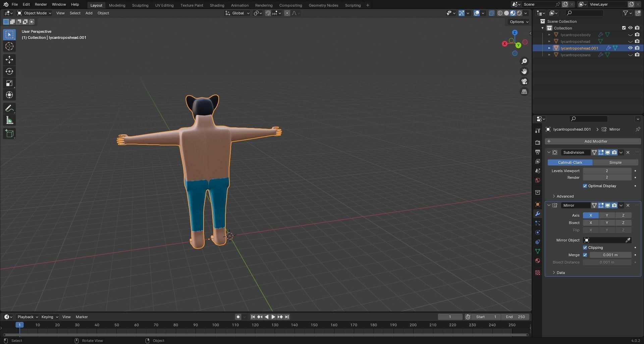Switch orthographic/perspective with the grid icon

(x=524, y=92)
